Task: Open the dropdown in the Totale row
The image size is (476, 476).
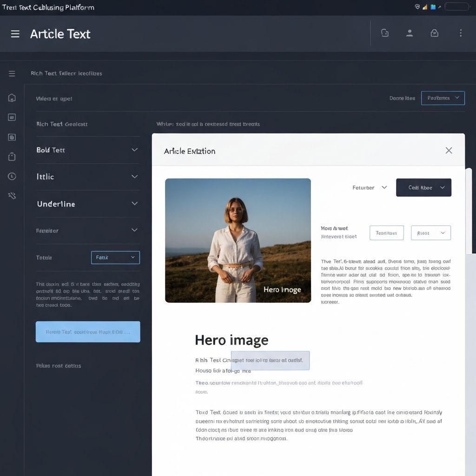Action: coord(115,258)
